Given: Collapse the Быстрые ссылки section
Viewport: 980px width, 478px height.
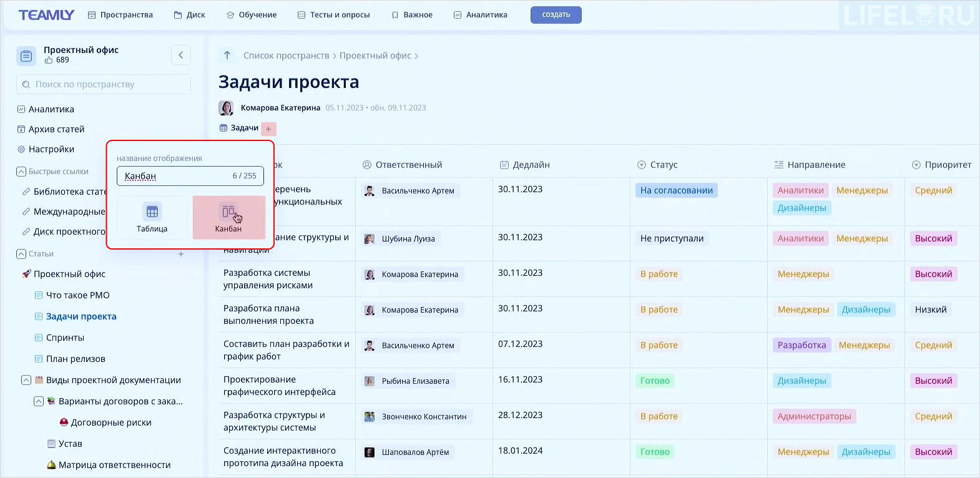Looking at the screenshot, I should tap(21, 172).
